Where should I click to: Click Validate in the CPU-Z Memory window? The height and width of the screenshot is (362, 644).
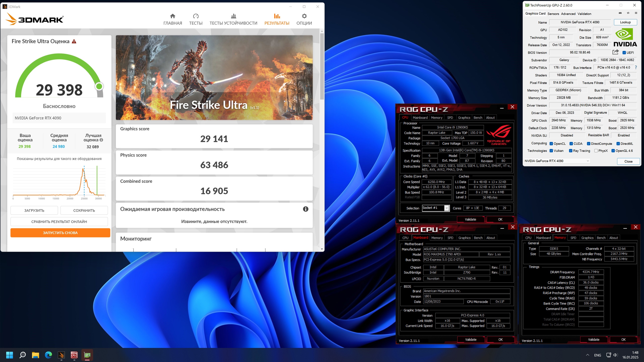(x=594, y=339)
